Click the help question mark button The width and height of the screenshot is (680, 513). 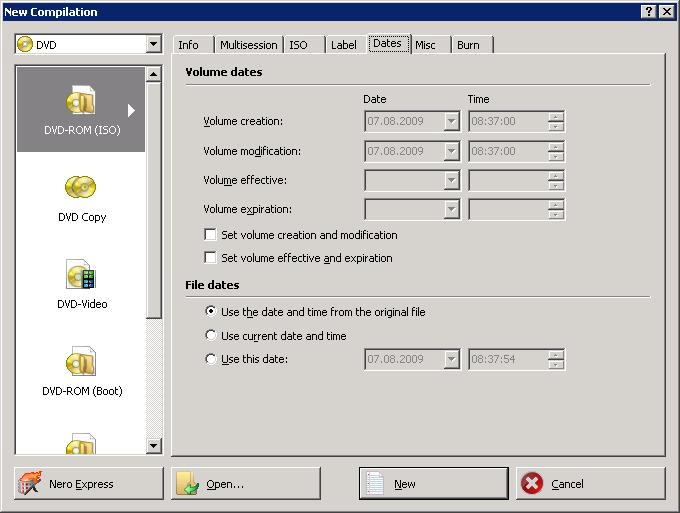tap(649, 12)
